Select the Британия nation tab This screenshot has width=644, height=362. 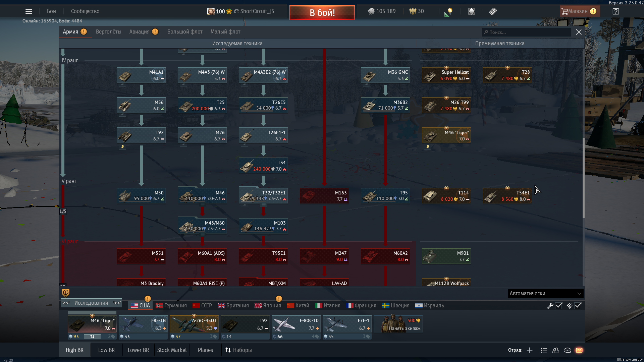coord(233,306)
